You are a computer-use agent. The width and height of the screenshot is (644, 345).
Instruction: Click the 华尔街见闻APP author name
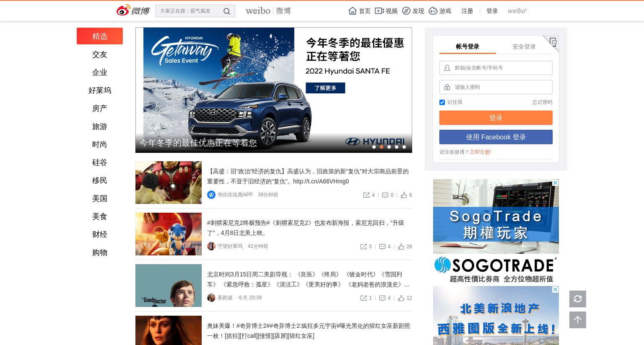(235, 195)
